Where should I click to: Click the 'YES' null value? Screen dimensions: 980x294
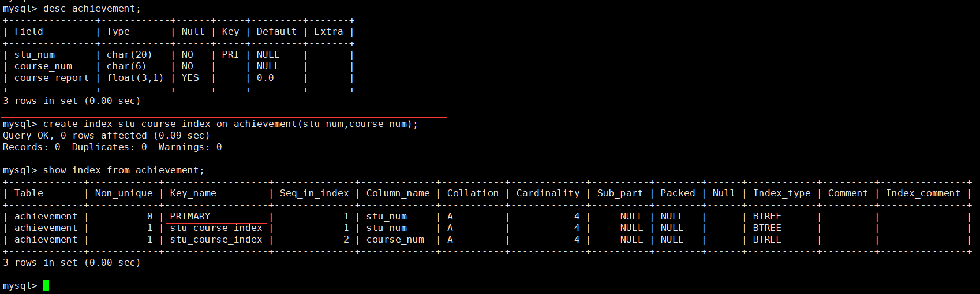pos(190,77)
